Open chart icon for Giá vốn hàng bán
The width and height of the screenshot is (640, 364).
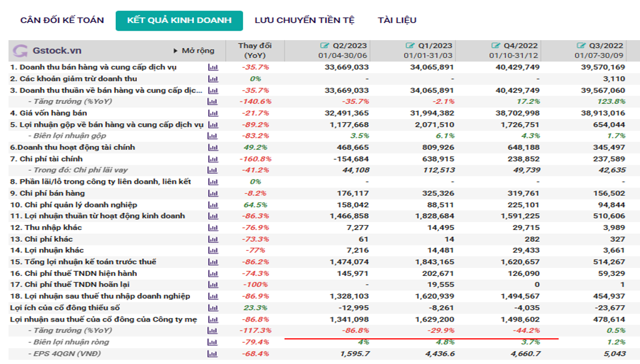click(212, 113)
